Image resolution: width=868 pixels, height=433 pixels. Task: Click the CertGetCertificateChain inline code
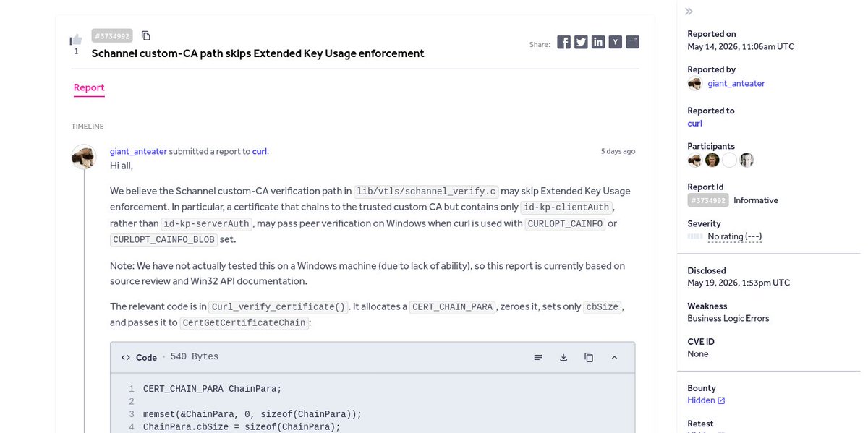click(x=245, y=322)
